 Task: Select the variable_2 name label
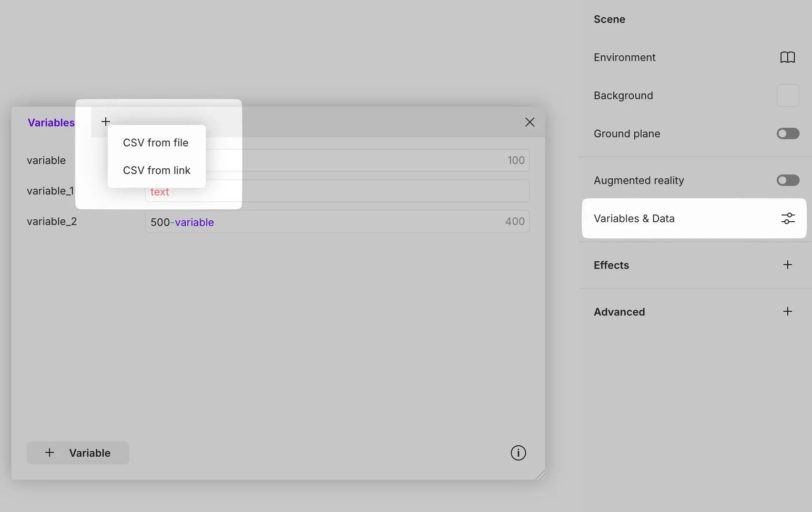52,222
